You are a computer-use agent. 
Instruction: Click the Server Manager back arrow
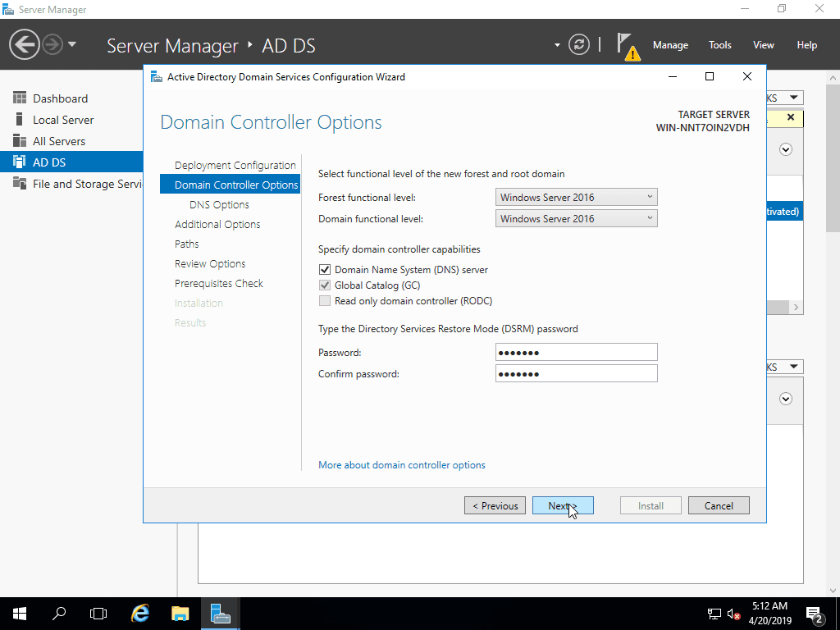[x=24, y=44]
